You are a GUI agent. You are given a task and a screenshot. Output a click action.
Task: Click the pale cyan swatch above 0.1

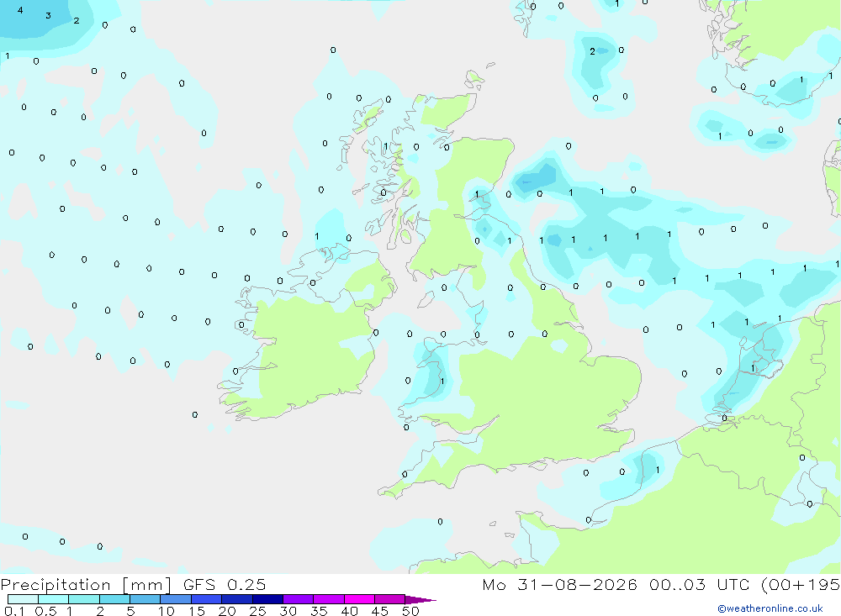click(23, 599)
